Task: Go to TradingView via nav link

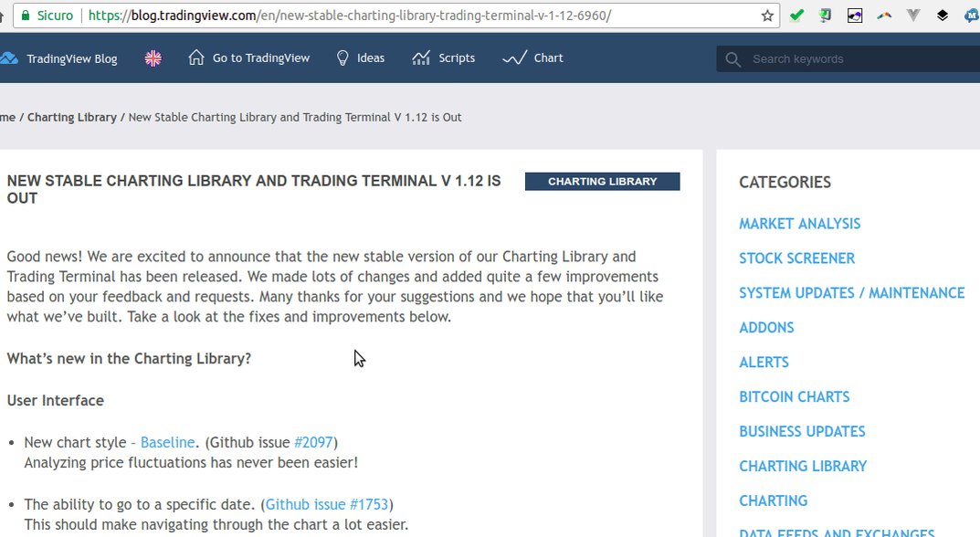Action: [261, 58]
